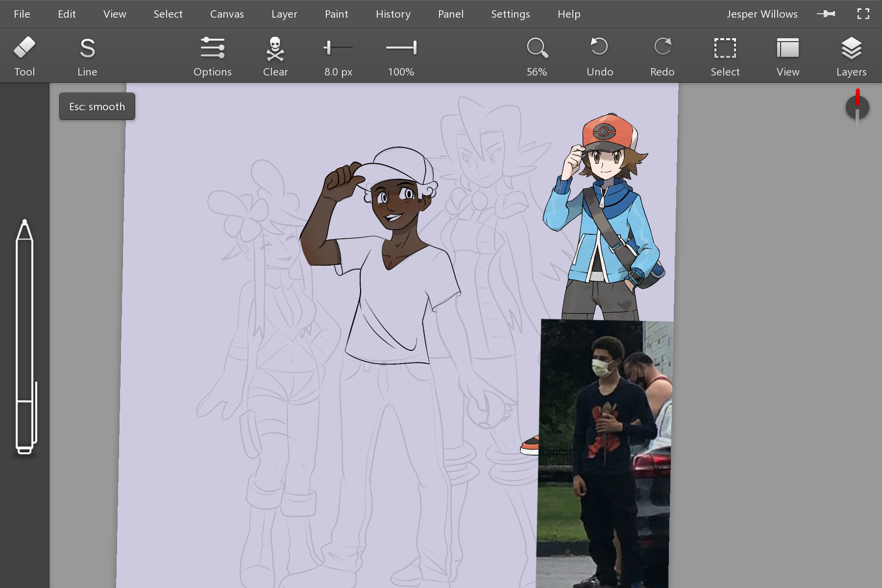Open the Layers panel
This screenshot has height=588, width=882.
(851, 48)
